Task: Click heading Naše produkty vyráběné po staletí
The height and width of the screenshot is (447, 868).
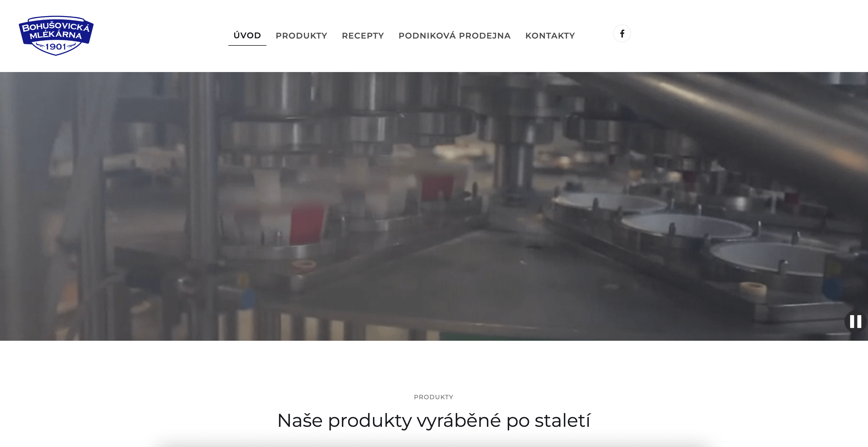Action: coord(434,420)
